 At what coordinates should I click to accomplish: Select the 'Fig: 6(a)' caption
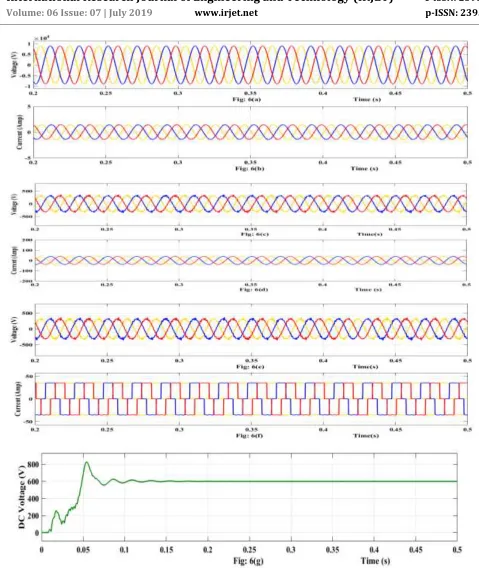coord(247,99)
